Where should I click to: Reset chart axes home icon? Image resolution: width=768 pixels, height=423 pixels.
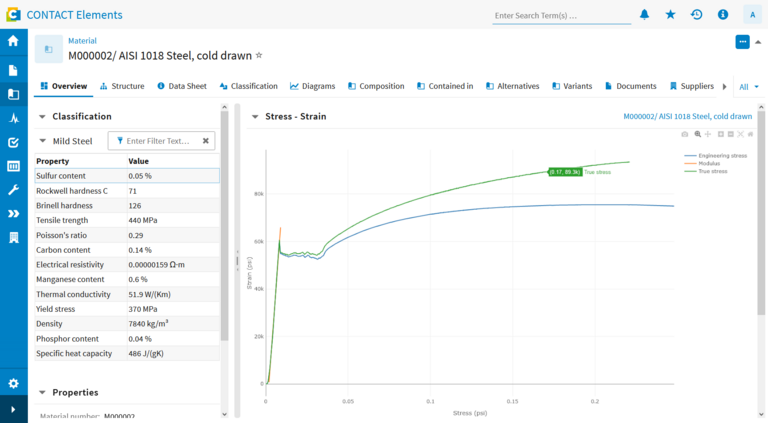(x=750, y=134)
